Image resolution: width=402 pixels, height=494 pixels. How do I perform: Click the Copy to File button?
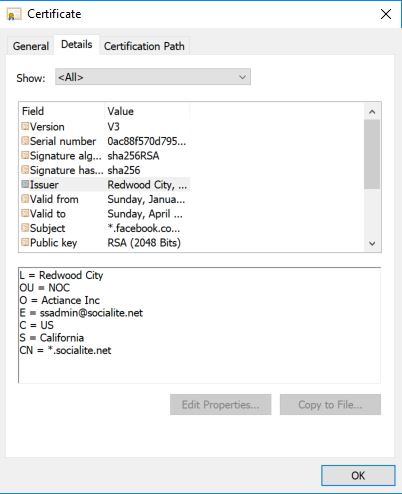tap(330, 405)
